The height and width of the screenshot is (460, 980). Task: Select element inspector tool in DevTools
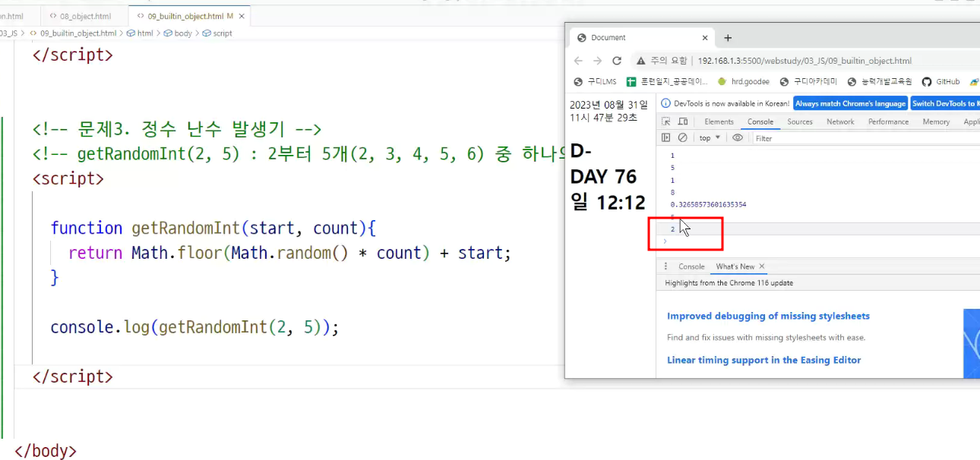click(x=666, y=121)
